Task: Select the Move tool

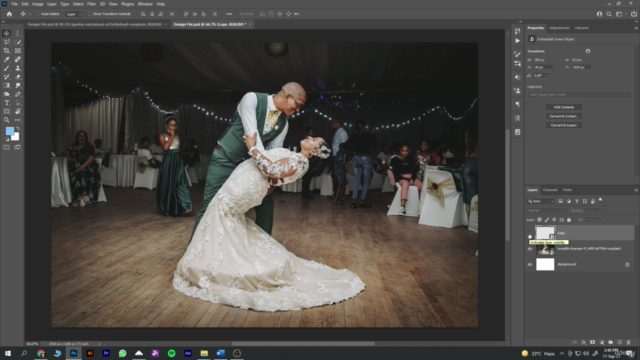Action: [7, 33]
